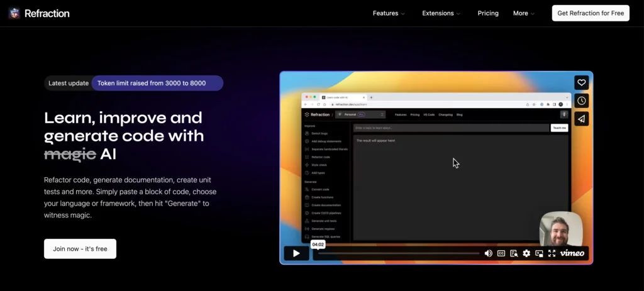Open the Pricing page

(488, 13)
